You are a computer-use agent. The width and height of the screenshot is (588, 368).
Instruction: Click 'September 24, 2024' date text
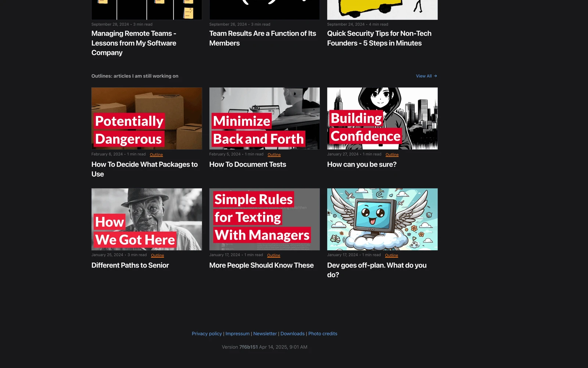346,24
